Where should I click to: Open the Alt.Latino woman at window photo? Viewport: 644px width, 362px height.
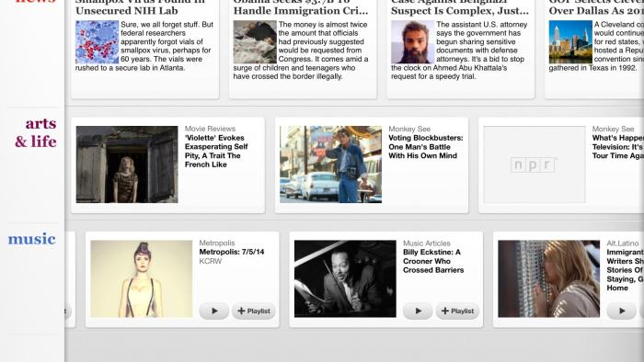(548, 278)
